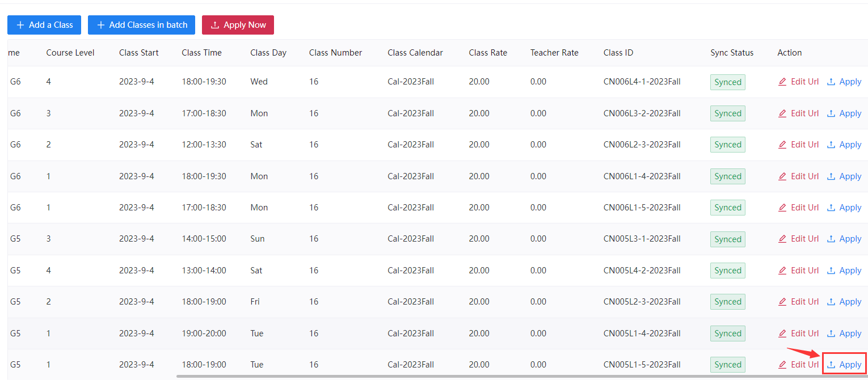This screenshot has height=380, width=868.
Task: Click the Class ID column header
Action: tap(618, 53)
